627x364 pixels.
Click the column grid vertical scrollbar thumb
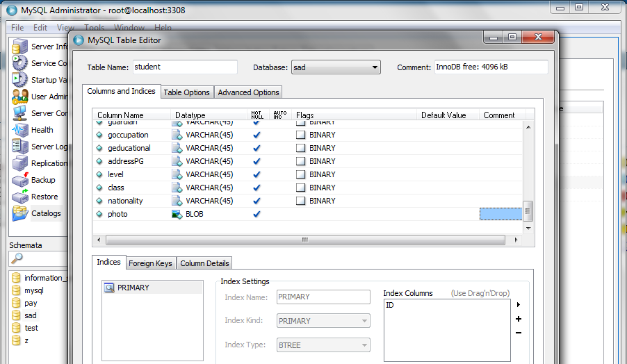coord(528,210)
